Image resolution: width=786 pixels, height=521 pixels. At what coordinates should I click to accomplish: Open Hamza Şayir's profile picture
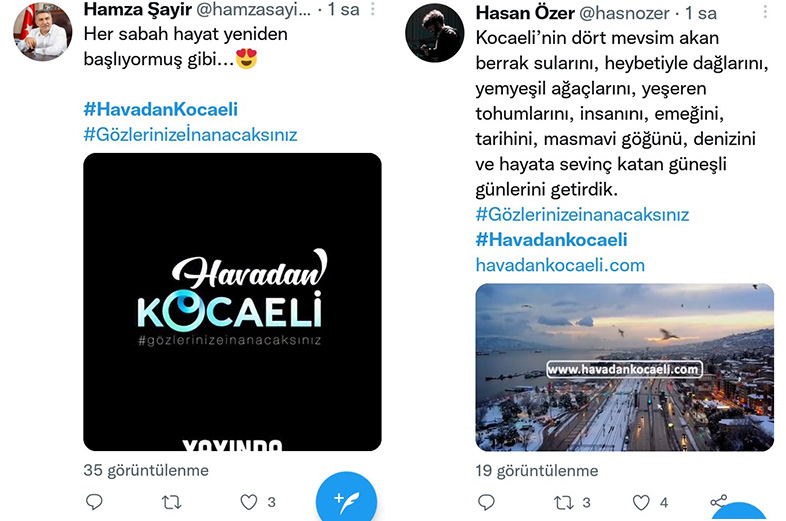(x=43, y=31)
